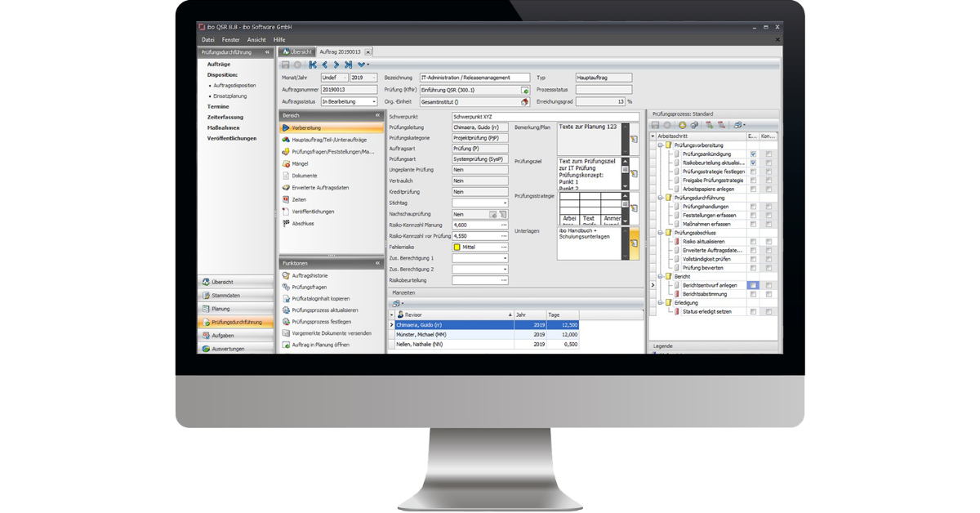Toggle first checkbox for Arbeitspapiere anlegen
The image size is (980, 513).
[x=753, y=189]
